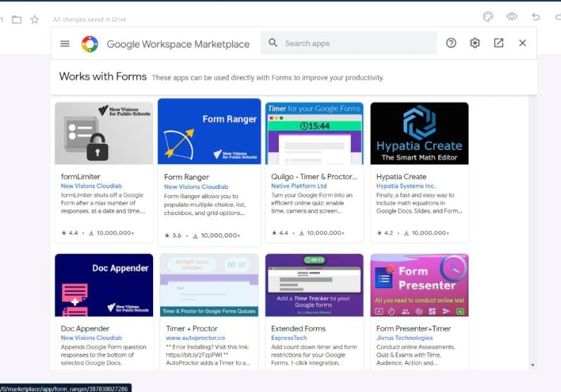Focus the Search apps field

[x=349, y=43]
